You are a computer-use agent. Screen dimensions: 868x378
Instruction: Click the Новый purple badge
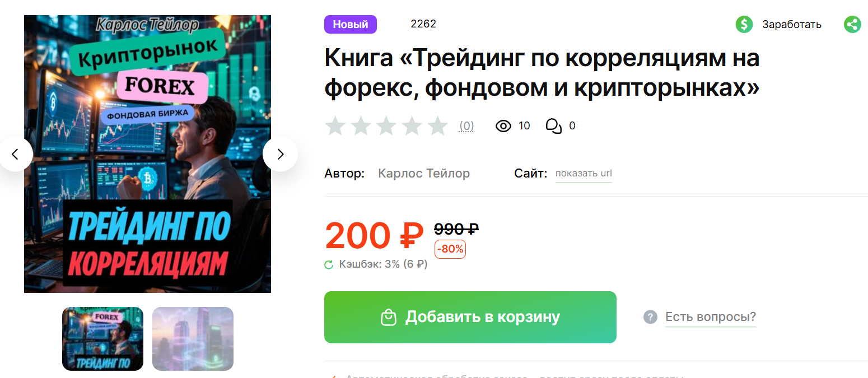[351, 25]
